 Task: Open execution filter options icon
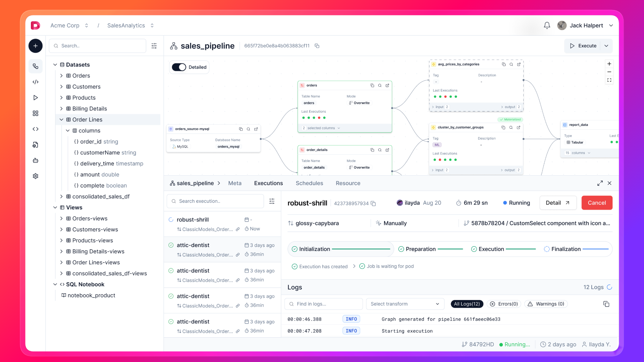272,201
